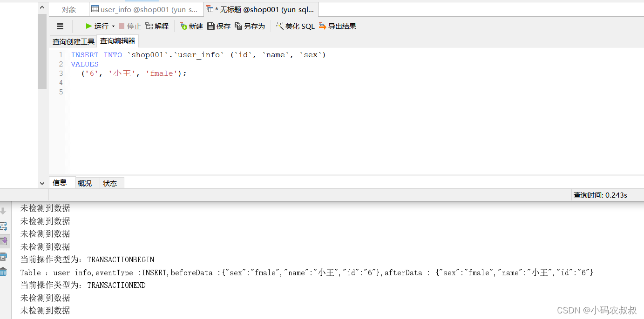644x319 pixels.
Task: Switch to the 对象 tab
Action: click(69, 9)
